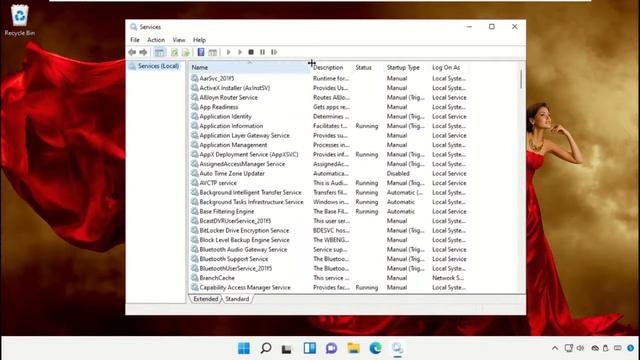Image resolution: width=640 pixels, height=360 pixels.
Task: Click the Export List toolbar icon
Action: (x=186, y=52)
